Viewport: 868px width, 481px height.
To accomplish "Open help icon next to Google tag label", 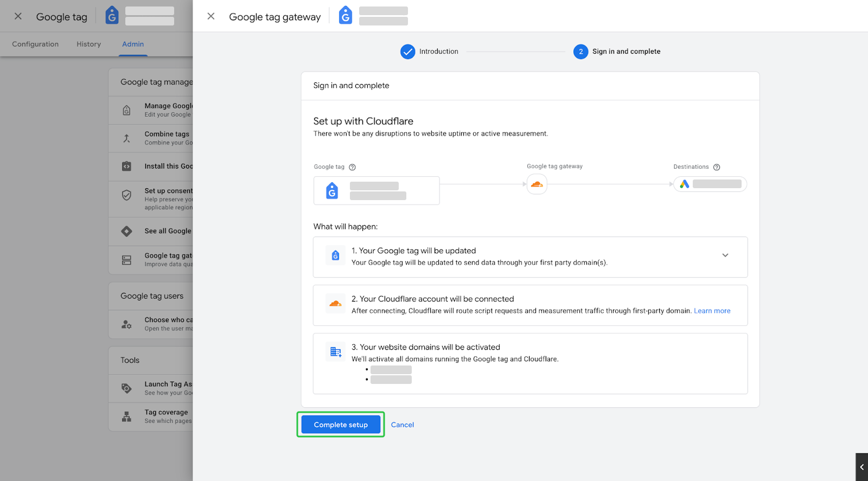I will pyautogui.click(x=352, y=167).
